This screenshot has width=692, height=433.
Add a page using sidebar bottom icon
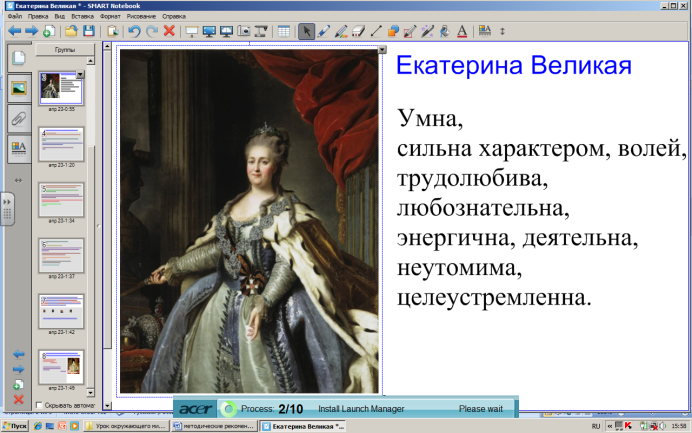tap(18, 384)
